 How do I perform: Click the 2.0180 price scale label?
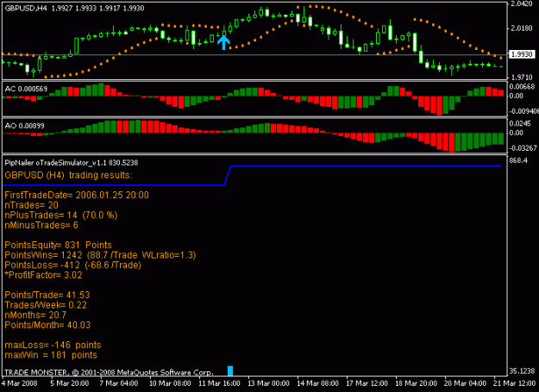tap(522, 28)
